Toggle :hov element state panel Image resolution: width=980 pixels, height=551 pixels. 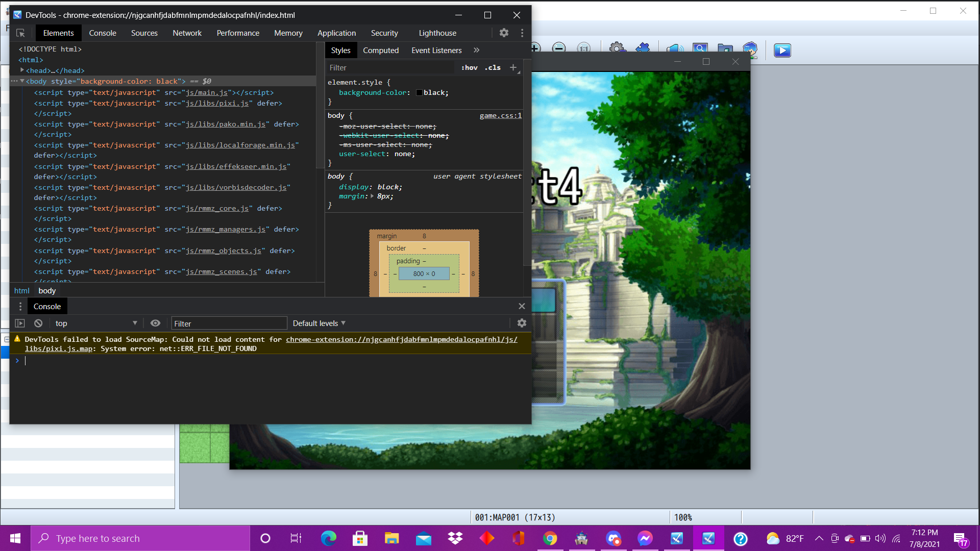(x=470, y=67)
